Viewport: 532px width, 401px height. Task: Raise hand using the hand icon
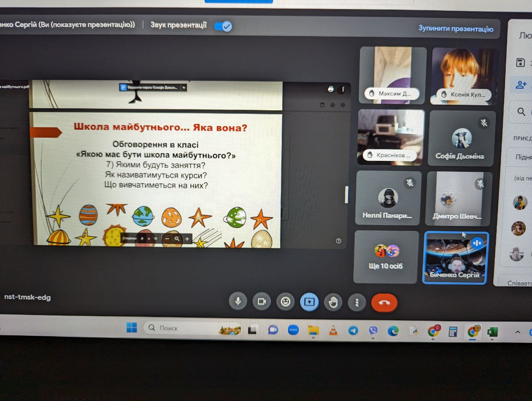(333, 302)
